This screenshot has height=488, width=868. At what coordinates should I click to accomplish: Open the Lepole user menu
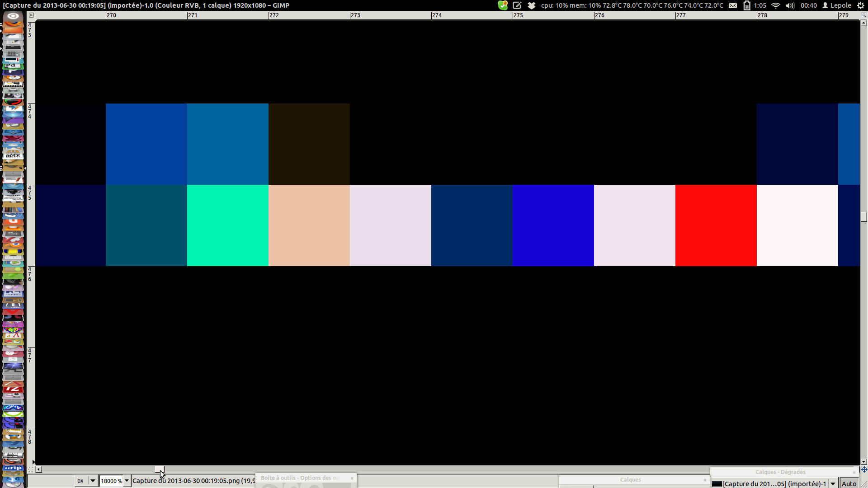[837, 5]
